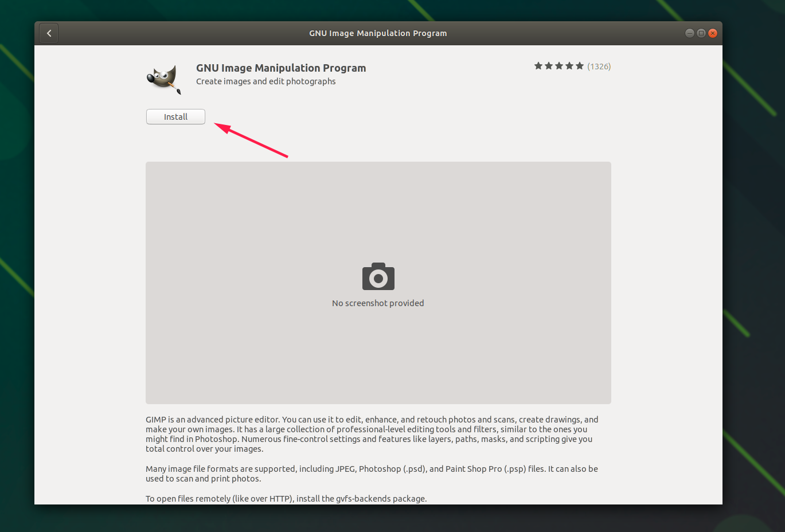Click the paragraph starting 'GIMP is an advanced'
Viewport: 785px width, 532px height.
[372, 434]
